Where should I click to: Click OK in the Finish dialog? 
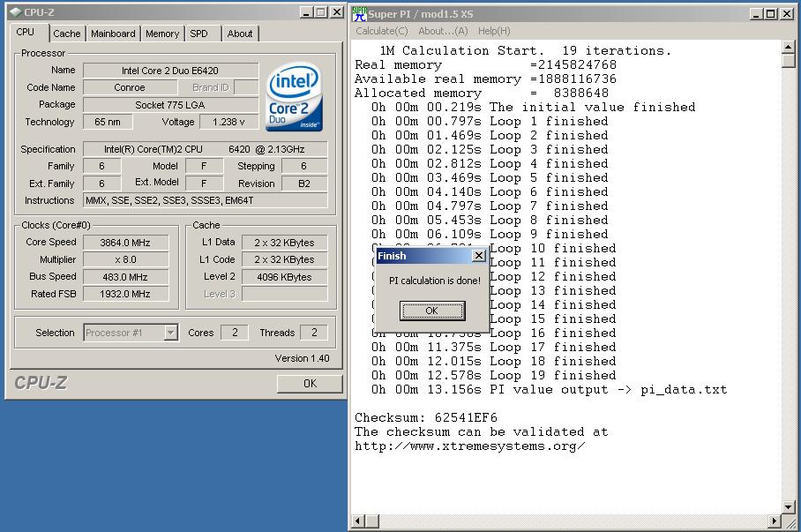pos(432,311)
